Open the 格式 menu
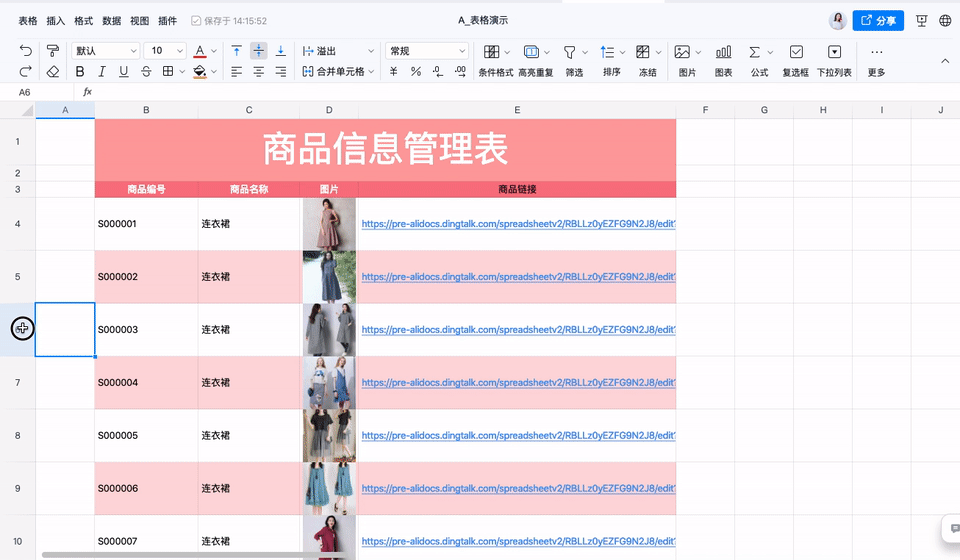 83,21
